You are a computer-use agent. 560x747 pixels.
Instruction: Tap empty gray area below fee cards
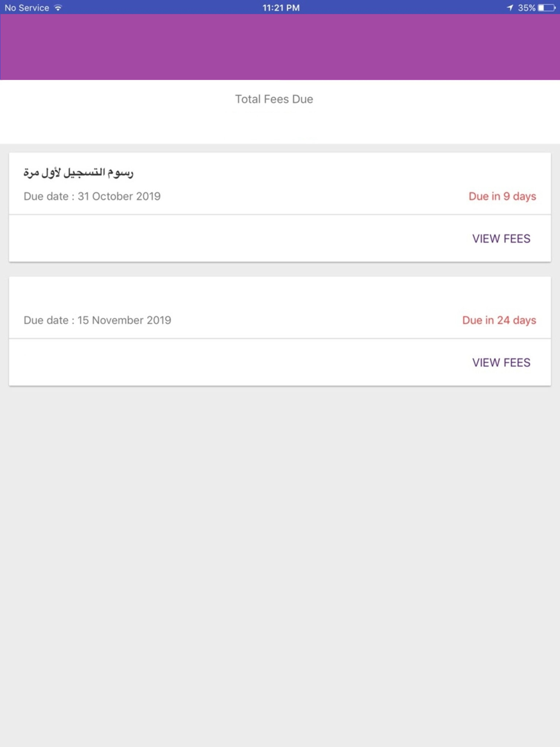pos(280,566)
